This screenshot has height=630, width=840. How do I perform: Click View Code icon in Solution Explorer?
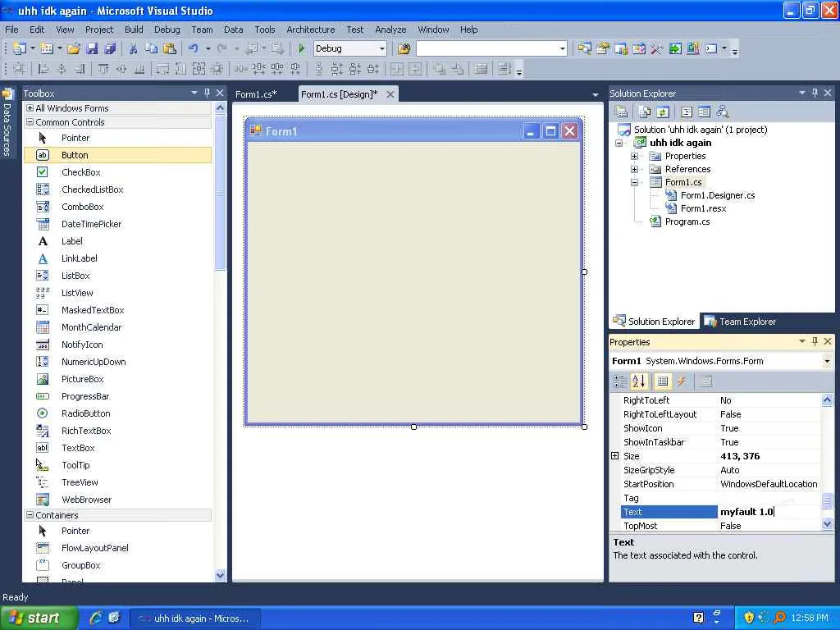(x=687, y=112)
